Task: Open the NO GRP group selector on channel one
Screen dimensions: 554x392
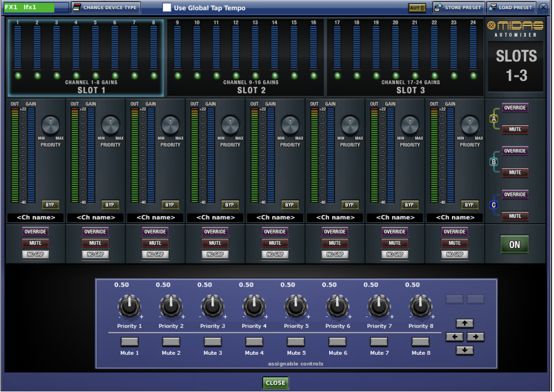Action: point(35,254)
